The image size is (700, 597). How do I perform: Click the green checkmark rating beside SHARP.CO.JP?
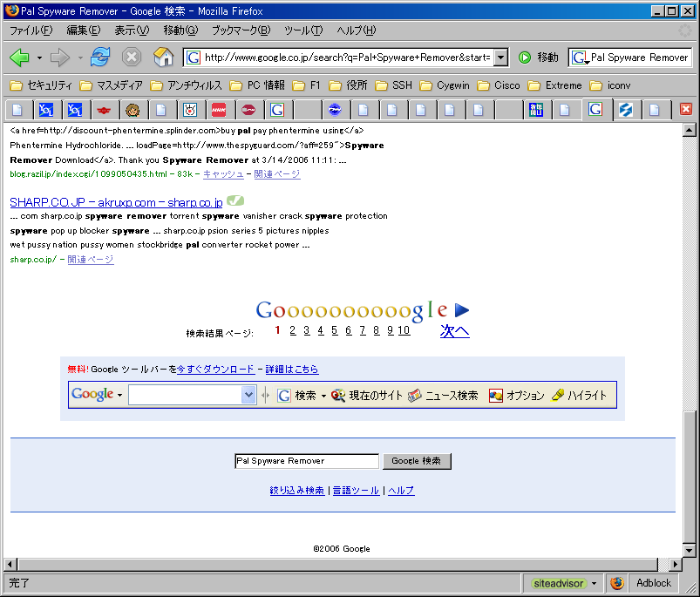[x=235, y=200]
